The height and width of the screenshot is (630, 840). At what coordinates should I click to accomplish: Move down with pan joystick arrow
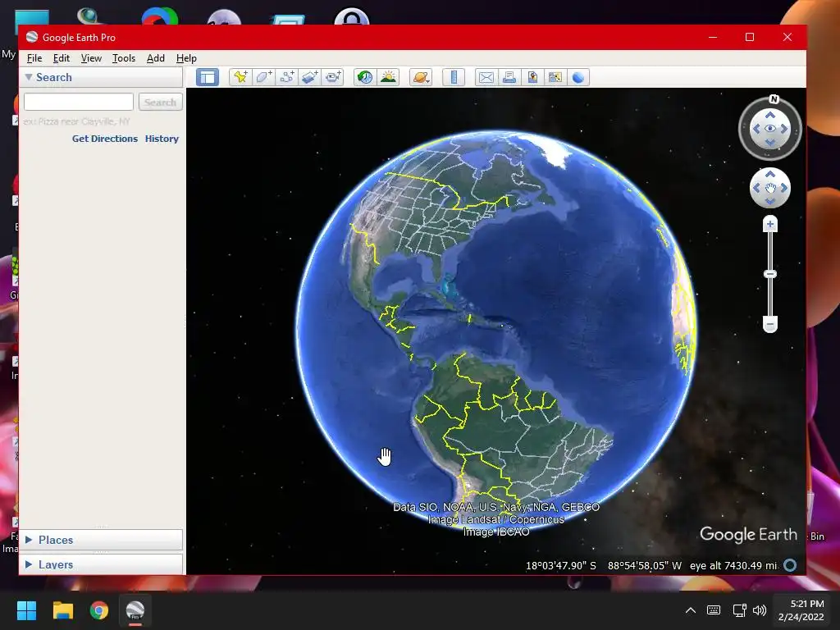pos(769,201)
